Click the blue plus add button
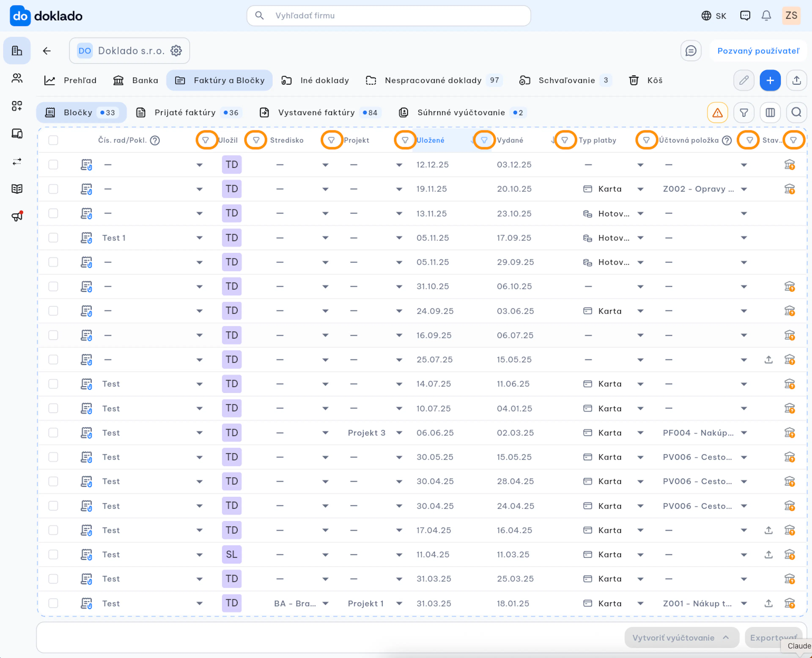The width and height of the screenshot is (812, 658). [x=770, y=80]
